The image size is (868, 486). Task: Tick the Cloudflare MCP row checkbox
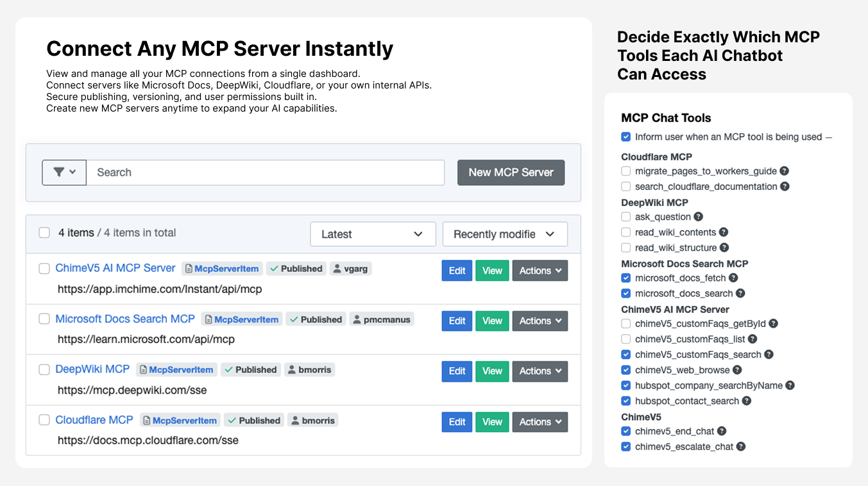click(44, 420)
